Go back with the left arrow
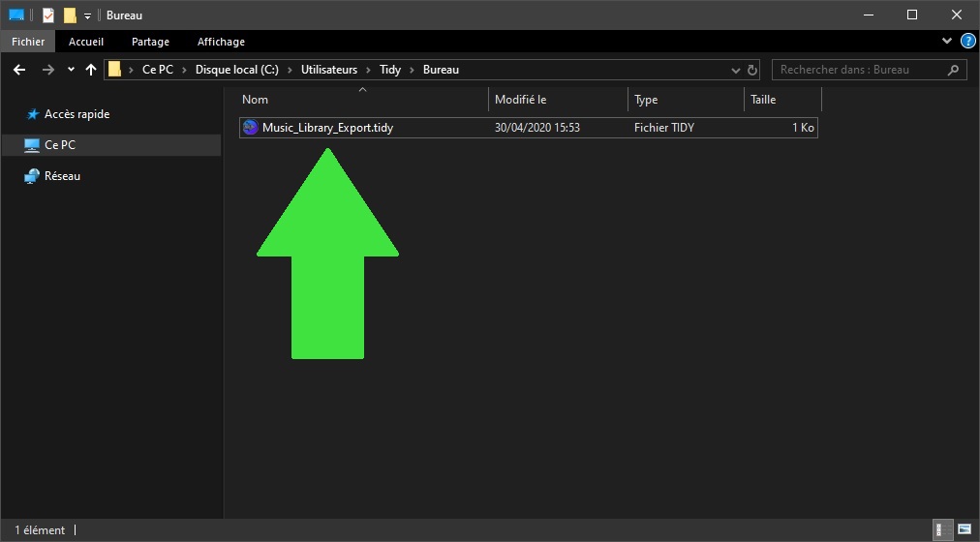980x542 pixels. 19,70
